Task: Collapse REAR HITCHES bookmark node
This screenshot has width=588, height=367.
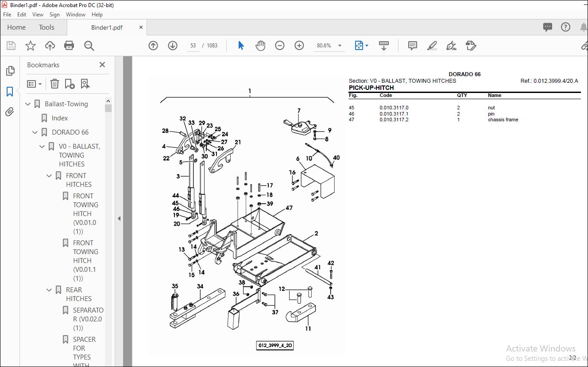Action: click(x=50, y=290)
